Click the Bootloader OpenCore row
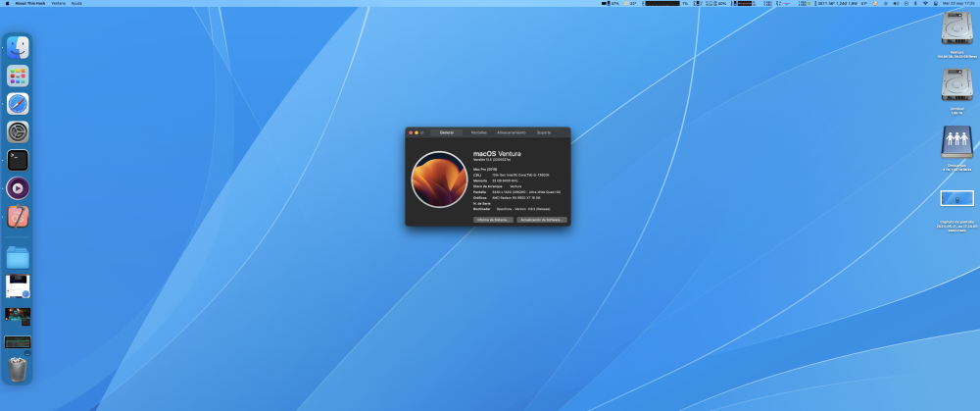This screenshot has height=411, width=980. pyautogui.click(x=512, y=208)
